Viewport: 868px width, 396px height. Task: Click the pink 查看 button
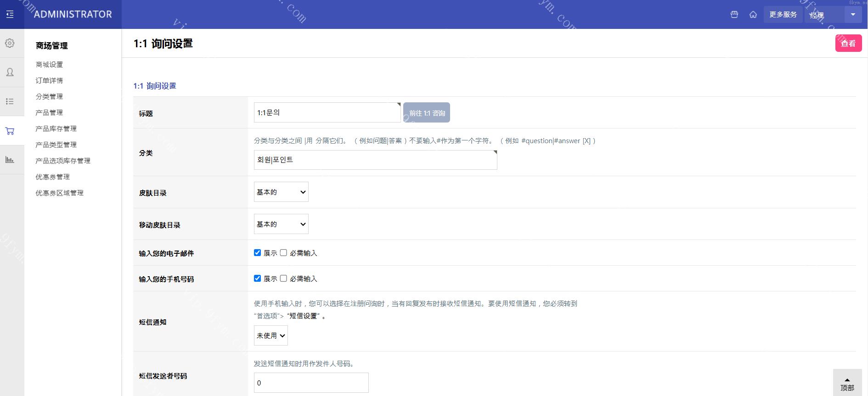(848, 44)
